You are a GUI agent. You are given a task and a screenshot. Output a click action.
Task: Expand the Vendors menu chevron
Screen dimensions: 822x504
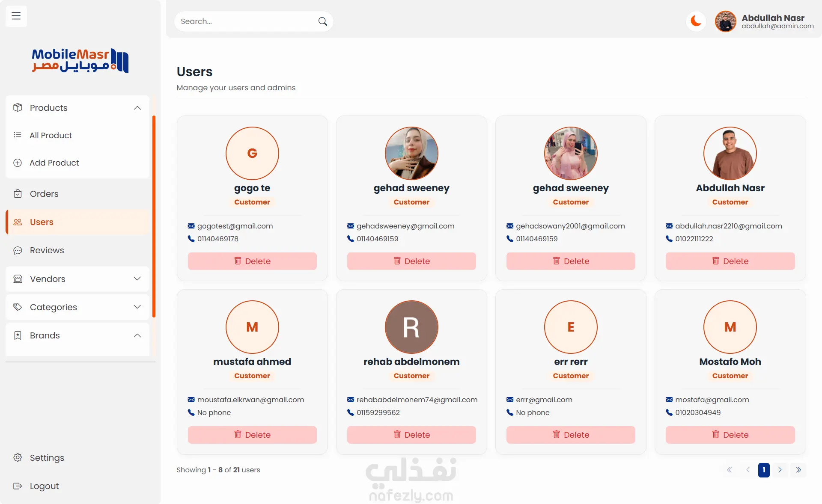[x=137, y=279]
